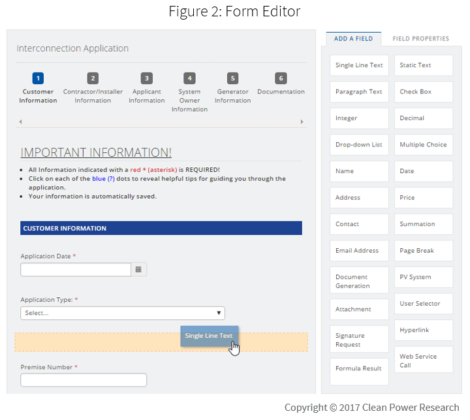Select step 1 Customer Information icon
Image resolution: width=470 pixels, height=420 pixels.
pyautogui.click(x=38, y=78)
